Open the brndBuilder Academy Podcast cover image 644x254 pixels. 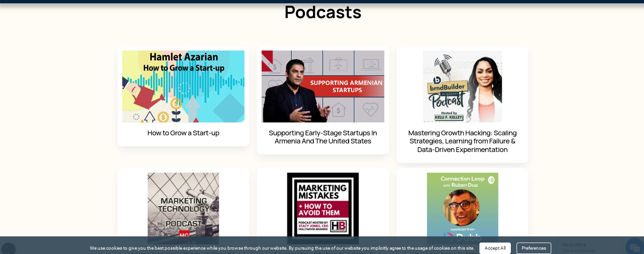(x=462, y=86)
